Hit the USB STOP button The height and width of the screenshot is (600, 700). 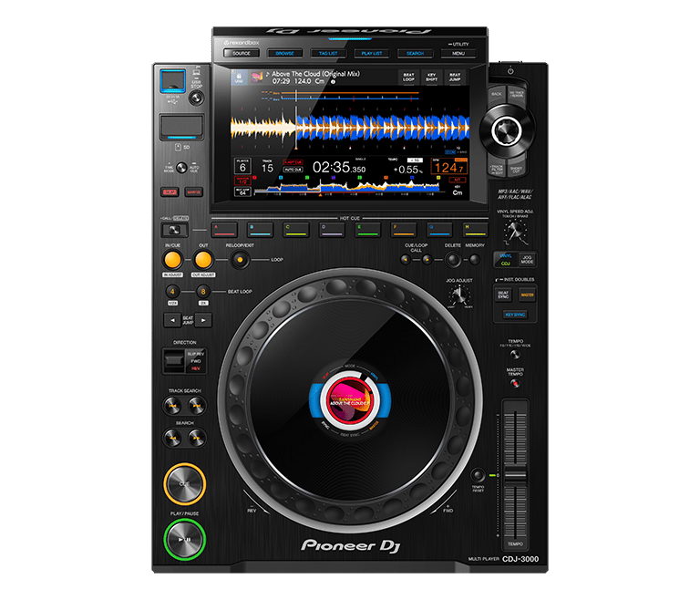tap(197, 98)
